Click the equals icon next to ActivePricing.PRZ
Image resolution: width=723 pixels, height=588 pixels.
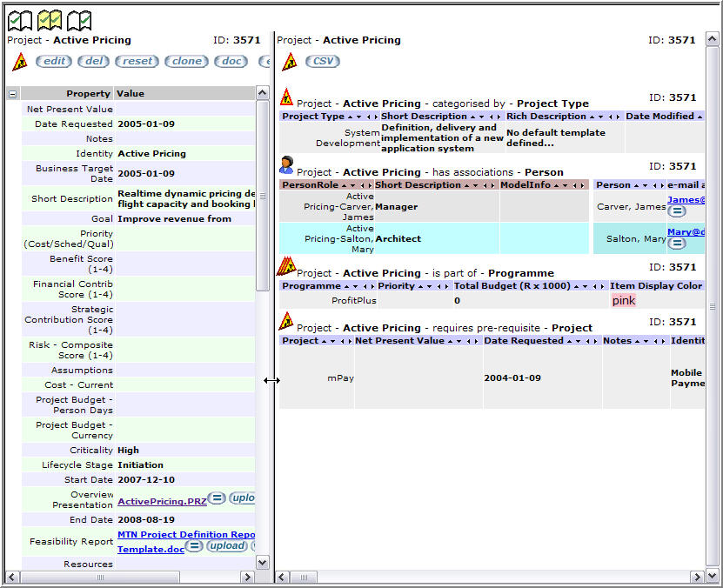217,498
